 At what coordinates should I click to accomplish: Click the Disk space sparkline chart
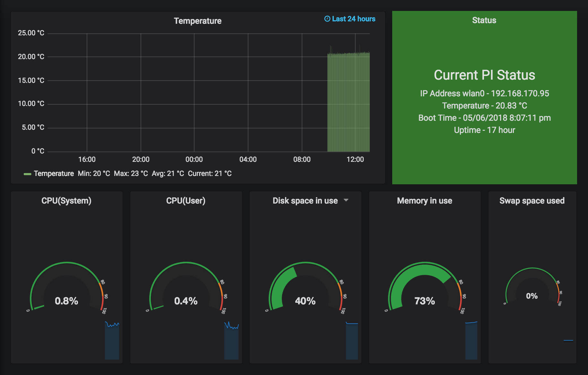[x=352, y=340]
